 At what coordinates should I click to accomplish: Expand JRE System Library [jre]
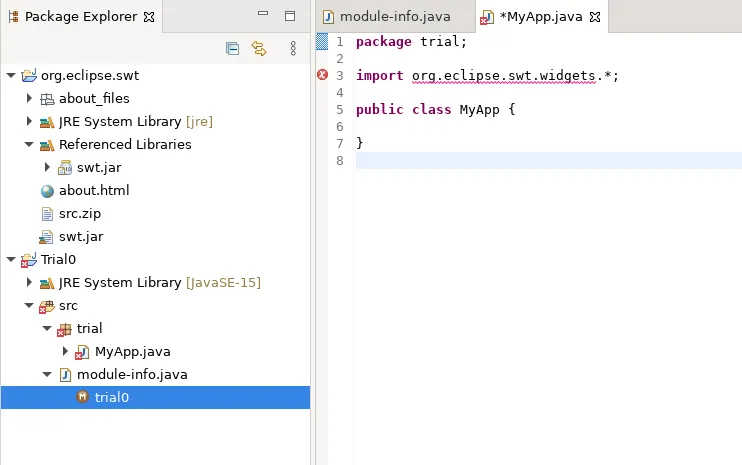click(x=29, y=122)
